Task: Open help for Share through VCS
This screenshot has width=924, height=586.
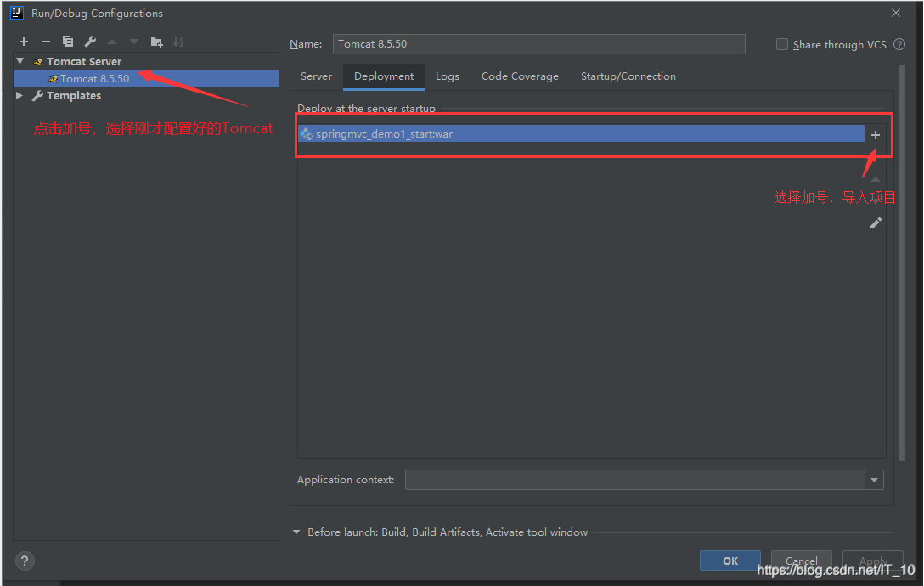Action: point(899,44)
